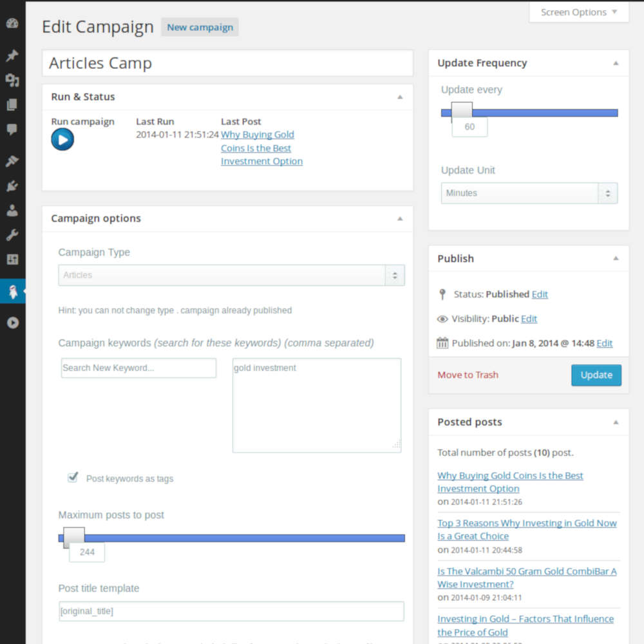Screen dimensions: 644x644
Task: Toggle Published status via Edit link
Action: tap(540, 294)
